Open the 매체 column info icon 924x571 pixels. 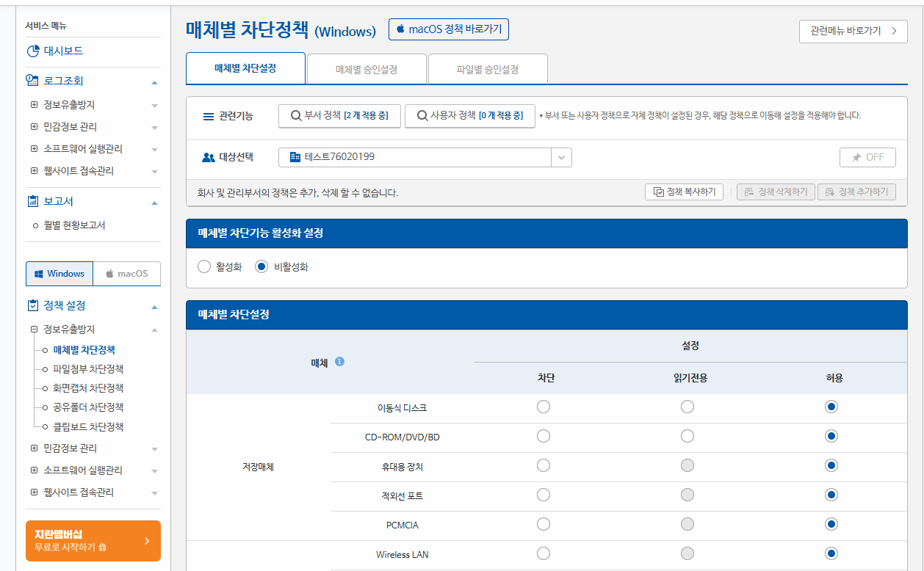pos(339,361)
